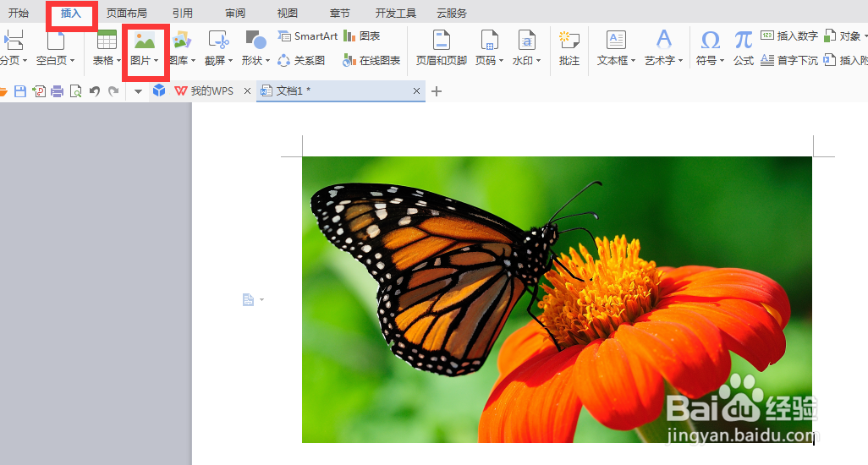
Task: Expand the 图库 dropdown arrow
Action: click(193, 61)
